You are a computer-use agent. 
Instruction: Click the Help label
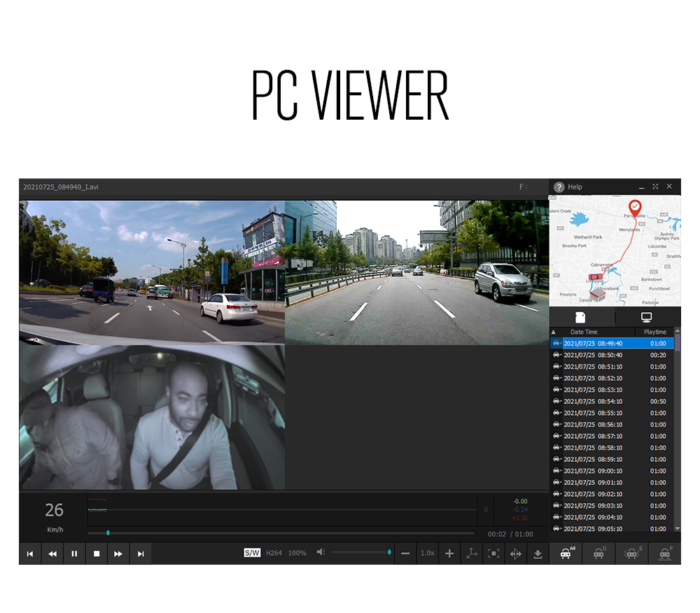[x=575, y=187]
